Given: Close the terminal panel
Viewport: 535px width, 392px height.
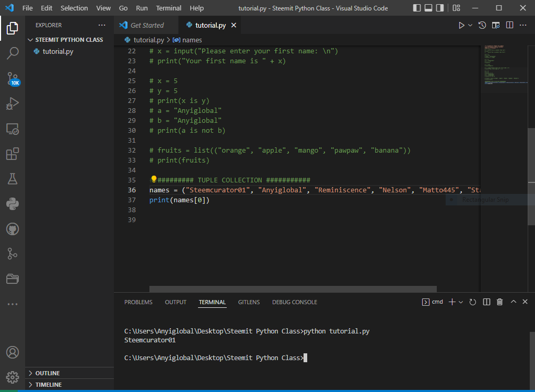Looking at the screenshot, I should [525, 302].
